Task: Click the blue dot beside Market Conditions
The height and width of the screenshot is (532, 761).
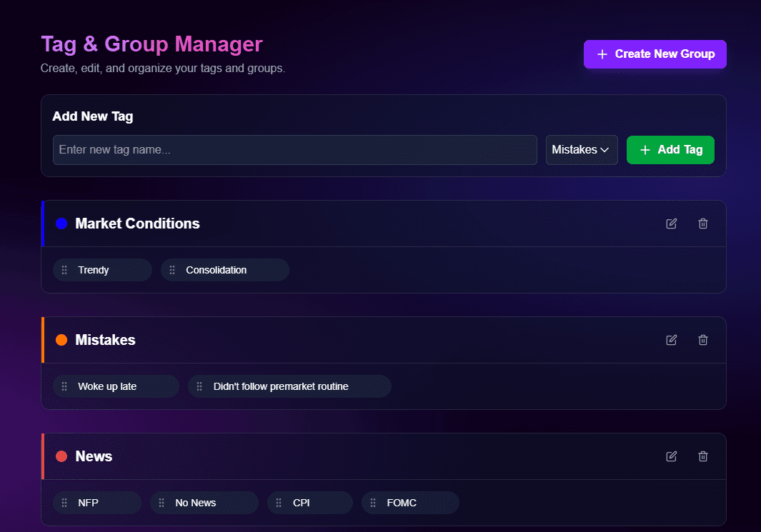Action: click(61, 224)
